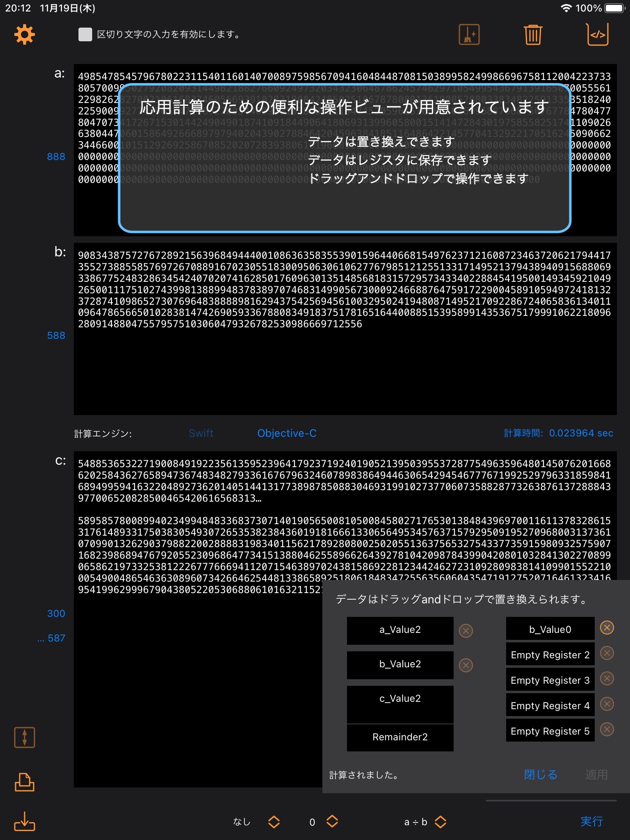Tap the Wi-Fi icon in status bar
The image size is (630, 840).
(x=566, y=8)
